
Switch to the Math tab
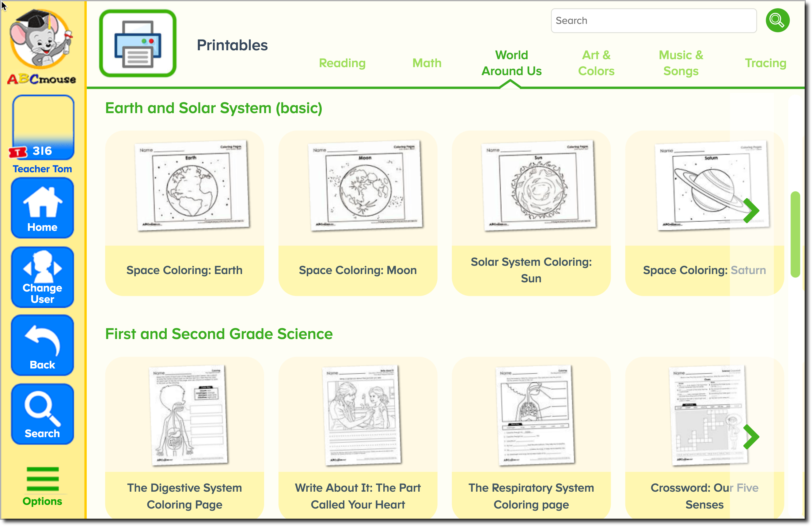pyautogui.click(x=427, y=63)
